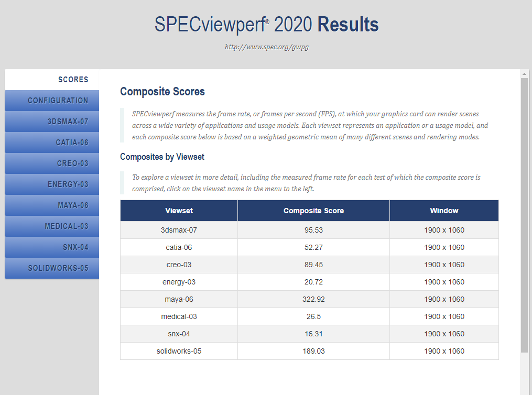This screenshot has height=395, width=532.
Task: Click the Composites by Viewset heading
Action: 162,157
